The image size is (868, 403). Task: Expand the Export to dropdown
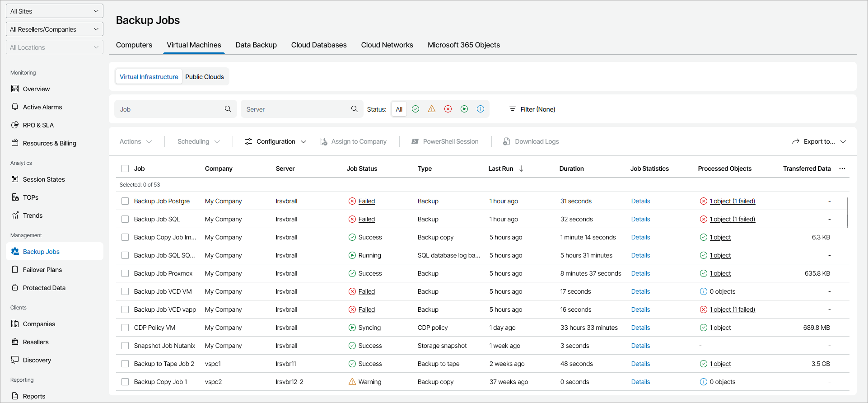coord(819,141)
